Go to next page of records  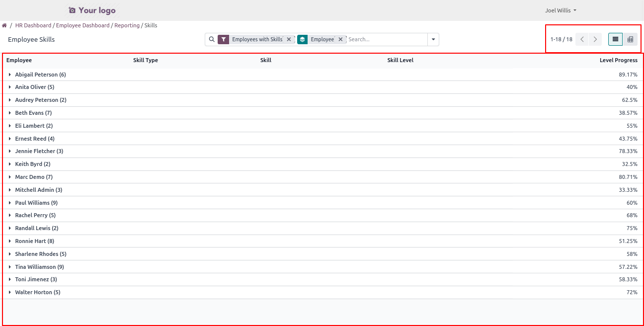[595, 39]
